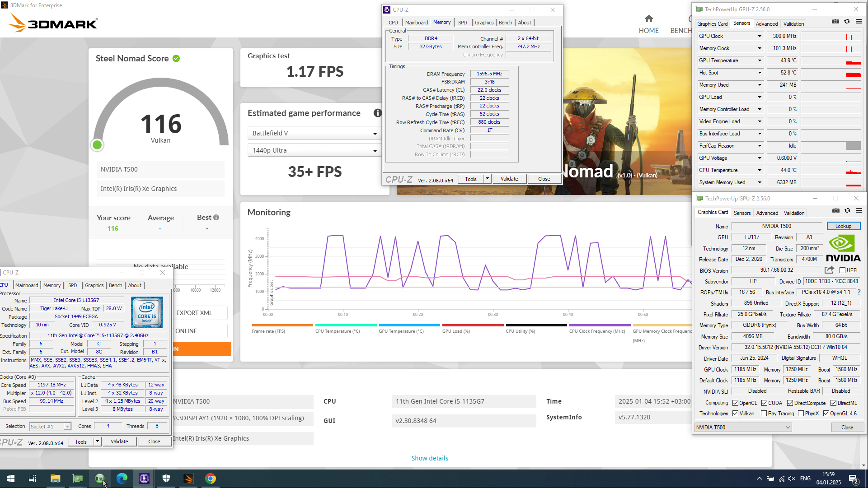Screen dimensions: 868x488
Task: Toggle the DirectCompute checkbox
Action: tap(790, 403)
